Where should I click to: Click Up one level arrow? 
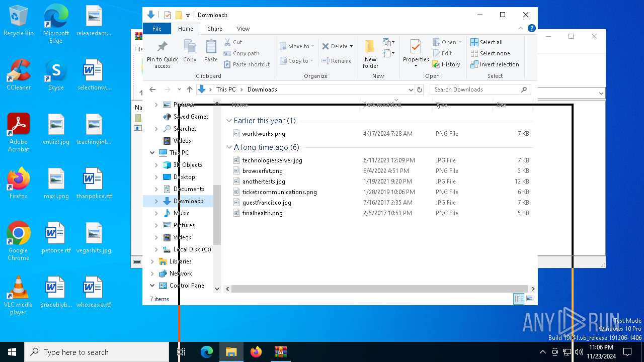[189, 89]
